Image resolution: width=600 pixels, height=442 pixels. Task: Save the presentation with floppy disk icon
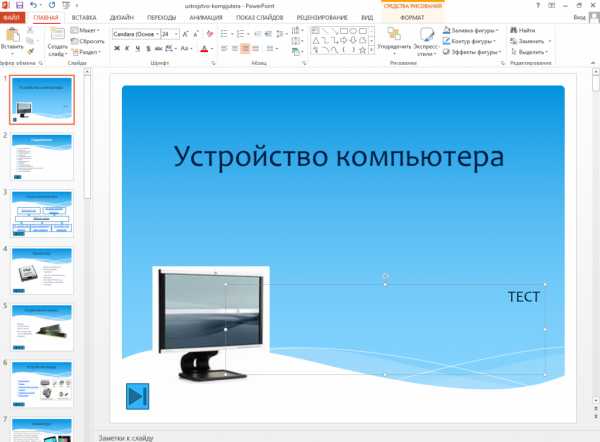click(x=20, y=5)
